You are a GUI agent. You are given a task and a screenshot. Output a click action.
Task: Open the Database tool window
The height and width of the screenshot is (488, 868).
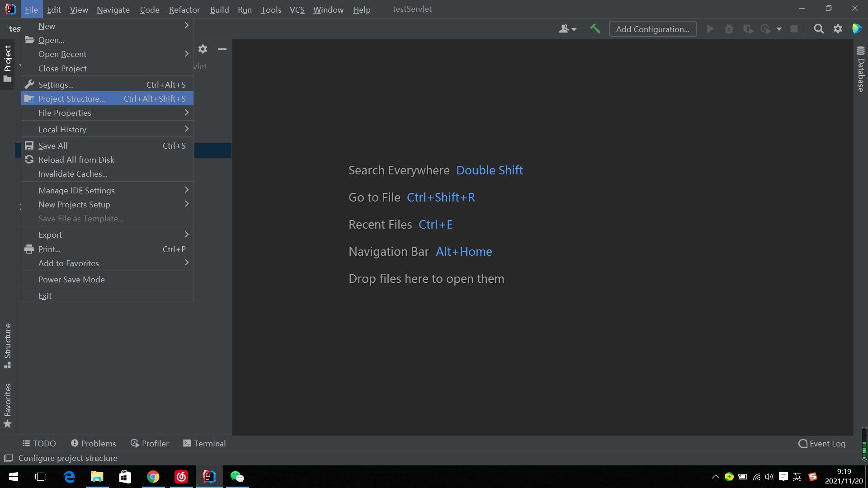tap(861, 69)
